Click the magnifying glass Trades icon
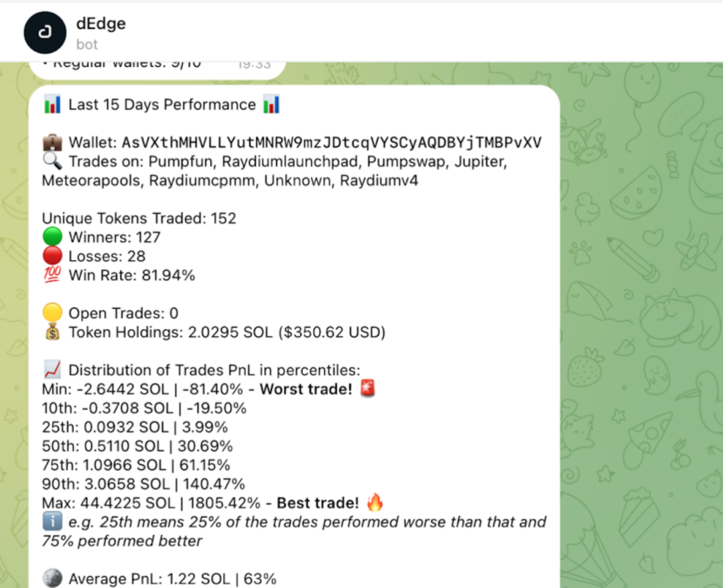Screen dimensions: 723x588 tap(52, 161)
